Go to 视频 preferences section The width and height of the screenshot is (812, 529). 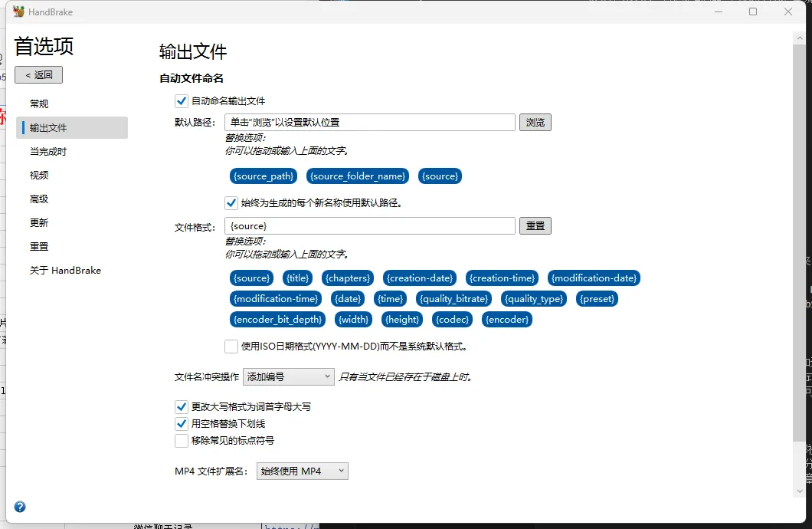click(72, 175)
